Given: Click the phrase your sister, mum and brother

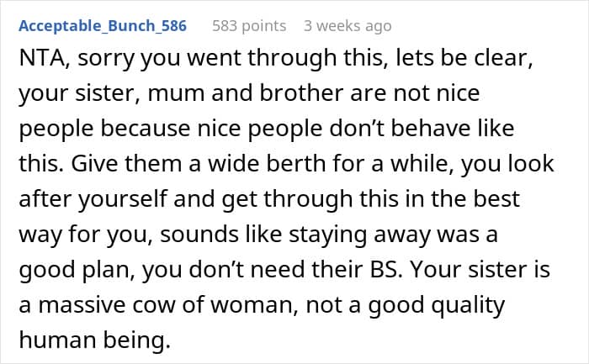Looking at the screenshot, I should coord(181,94).
